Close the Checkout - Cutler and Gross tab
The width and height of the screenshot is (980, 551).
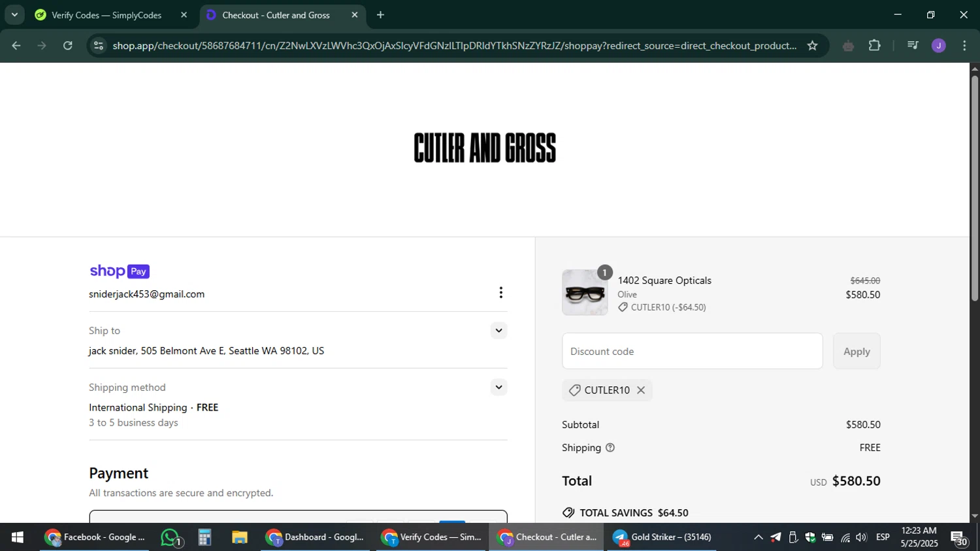click(355, 15)
